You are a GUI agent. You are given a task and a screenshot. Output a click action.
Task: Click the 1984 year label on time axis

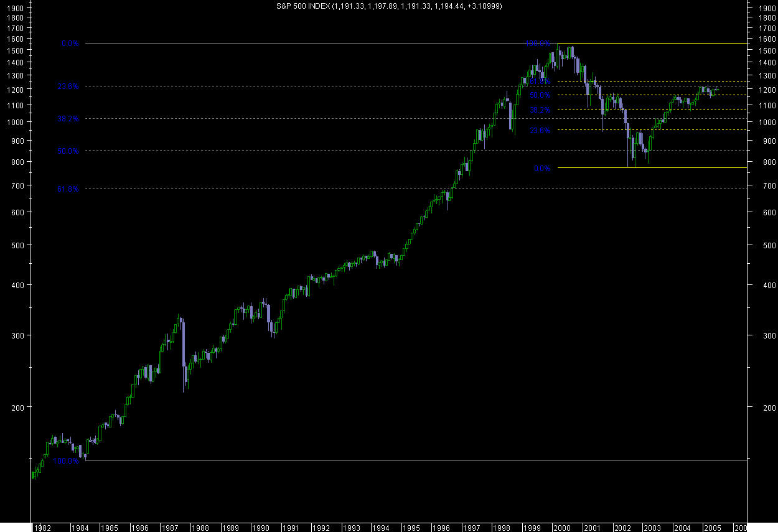(81, 528)
